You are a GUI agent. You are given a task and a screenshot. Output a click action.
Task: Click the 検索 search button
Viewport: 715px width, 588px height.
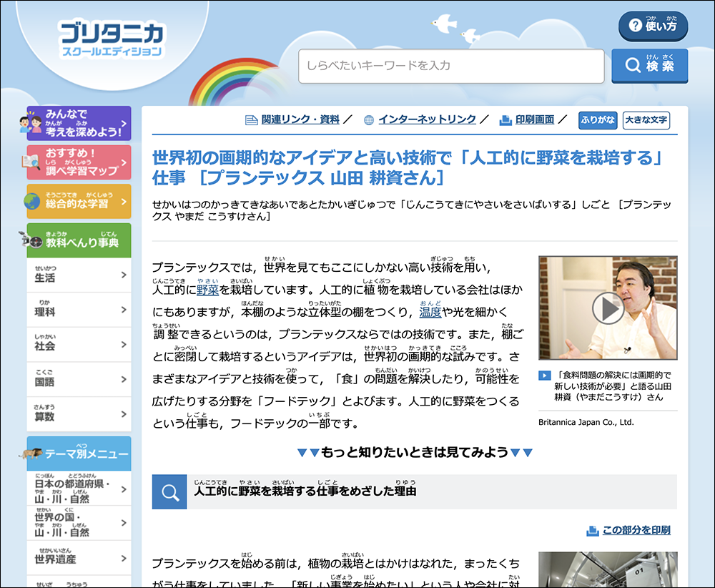click(x=649, y=65)
